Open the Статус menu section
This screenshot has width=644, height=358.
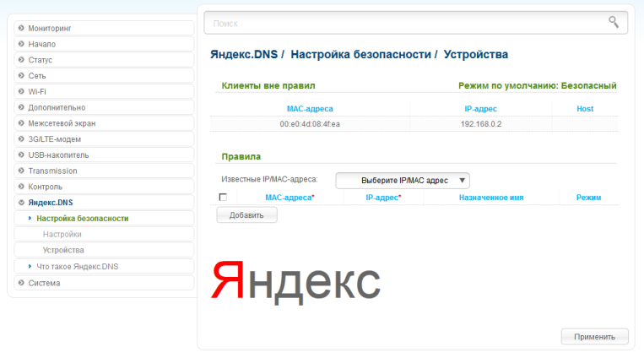click(x=104, y=60)
